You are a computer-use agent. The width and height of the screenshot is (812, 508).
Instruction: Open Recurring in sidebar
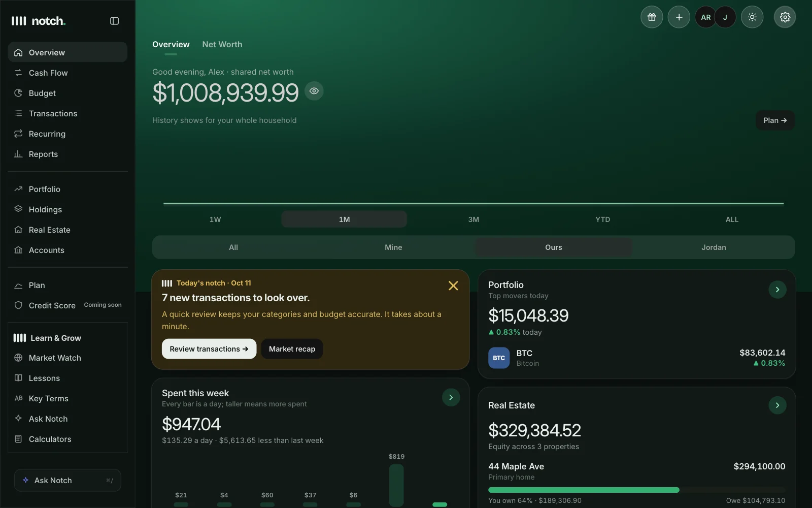click(x=67, y=134)
